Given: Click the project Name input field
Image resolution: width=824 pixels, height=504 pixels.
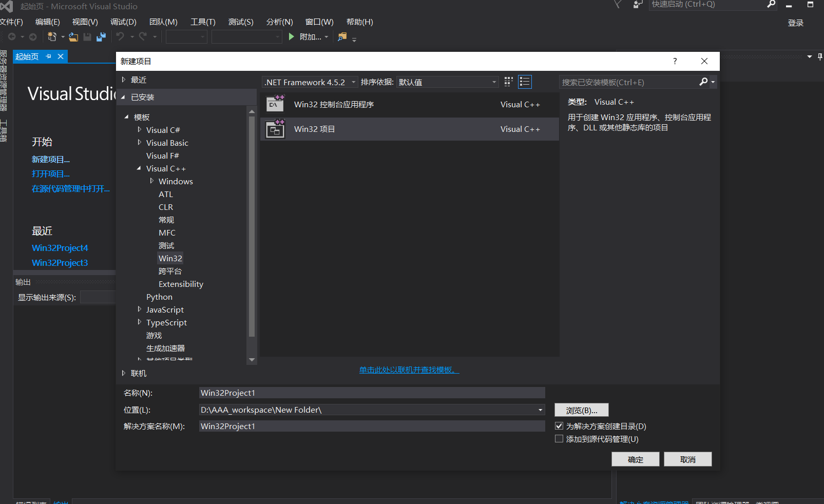Looking at the screenshot, I should click(x=372, y=393).
